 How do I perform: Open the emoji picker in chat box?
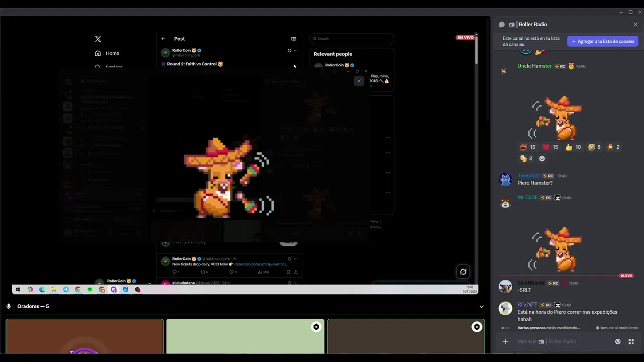tap(618, 342)
